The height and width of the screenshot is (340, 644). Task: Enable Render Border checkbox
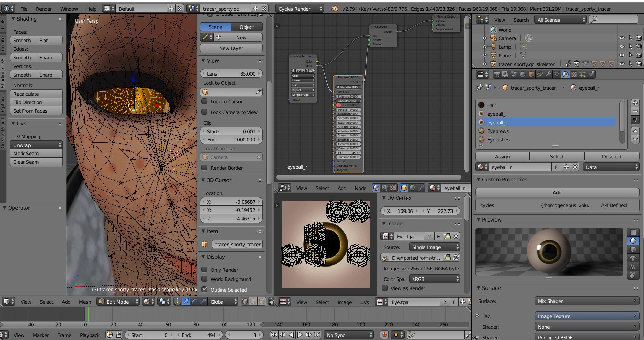[204, 168]
